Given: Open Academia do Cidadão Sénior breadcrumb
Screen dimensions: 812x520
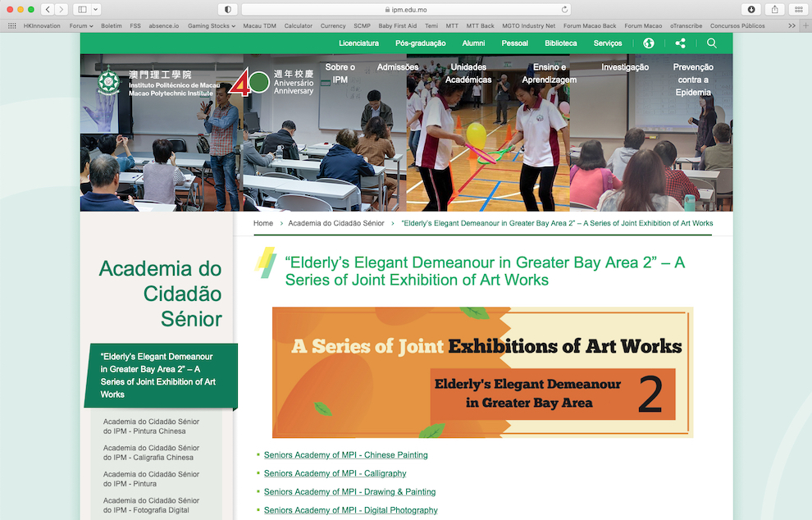Looking at the screenshot, I should (x=336, y=223).
